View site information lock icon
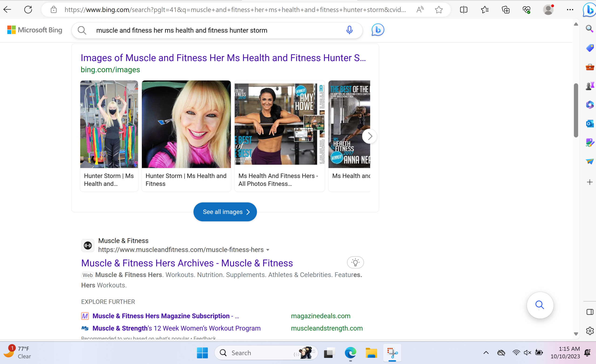The width and height of the screenshot is (596, 364). pos(54,10)
